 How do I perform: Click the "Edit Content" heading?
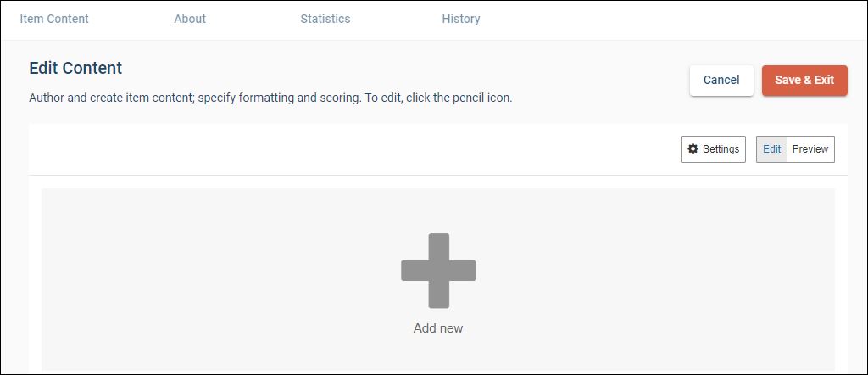(x=75, y=69)
